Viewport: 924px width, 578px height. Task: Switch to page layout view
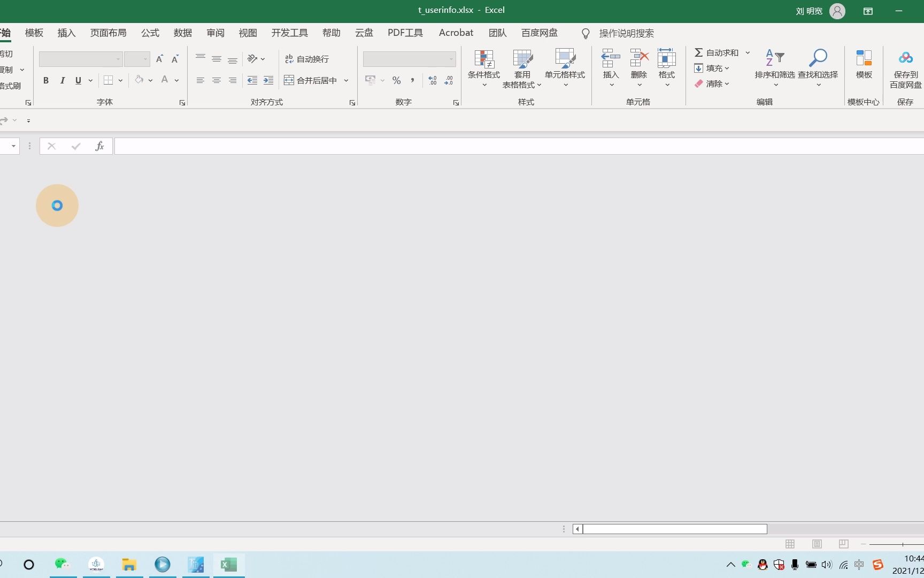(817, 544)
